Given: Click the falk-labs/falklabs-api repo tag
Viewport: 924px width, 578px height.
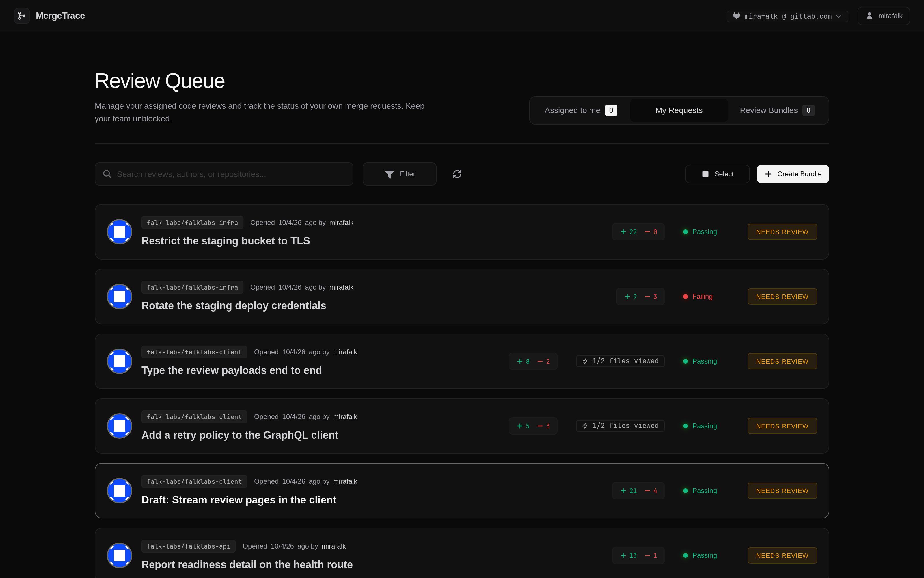Looking at the screenshot, I should (x=188, y=546).
